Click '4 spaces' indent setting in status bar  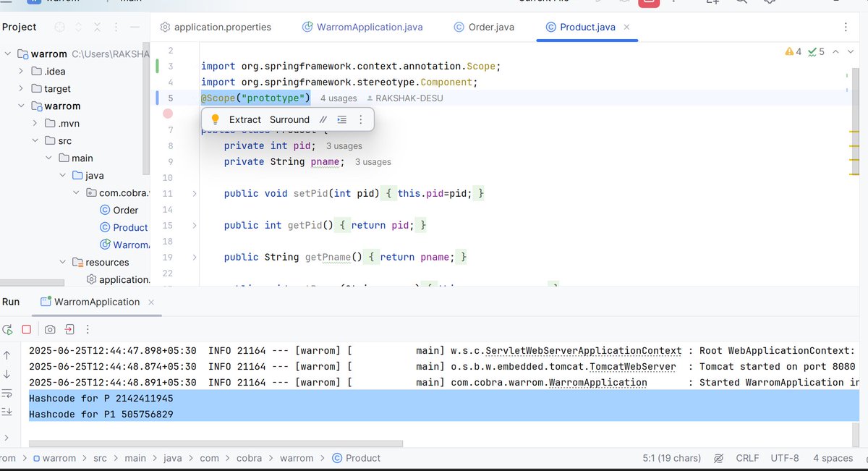coord(833,458)
